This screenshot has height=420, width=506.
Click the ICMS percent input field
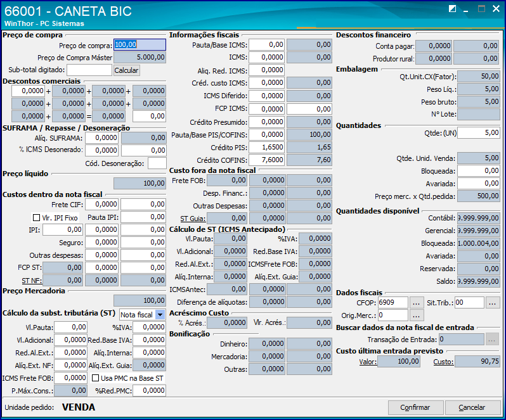coord(266,58)
